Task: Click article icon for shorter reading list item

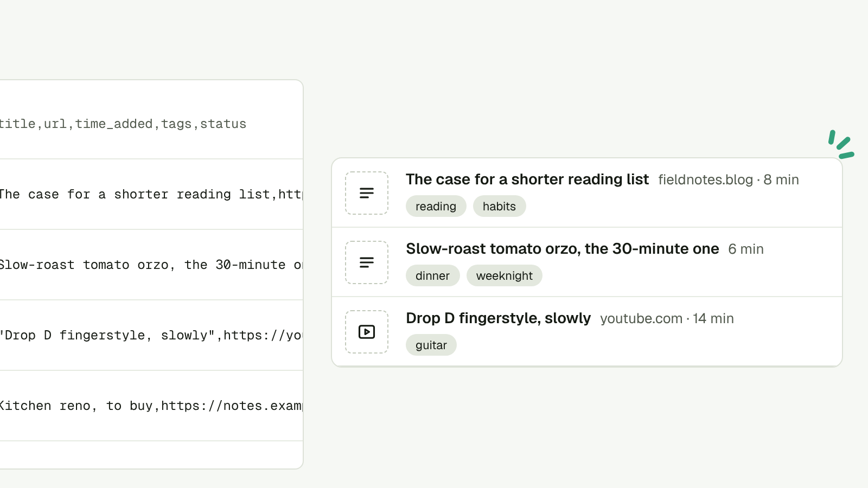Action: click(x=367, y=193)
